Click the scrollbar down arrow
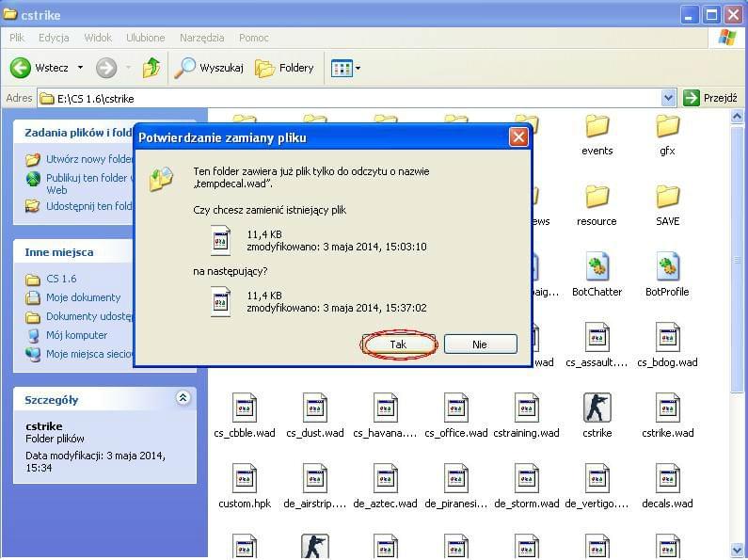The width and height of the screenshot is (748, 560). tap(737, 550)
